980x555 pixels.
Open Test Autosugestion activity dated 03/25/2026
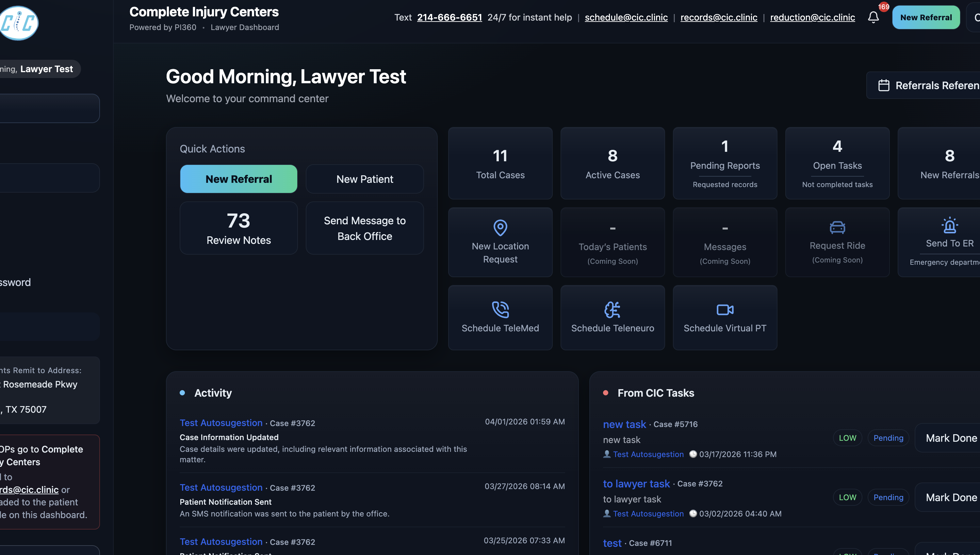221,541
